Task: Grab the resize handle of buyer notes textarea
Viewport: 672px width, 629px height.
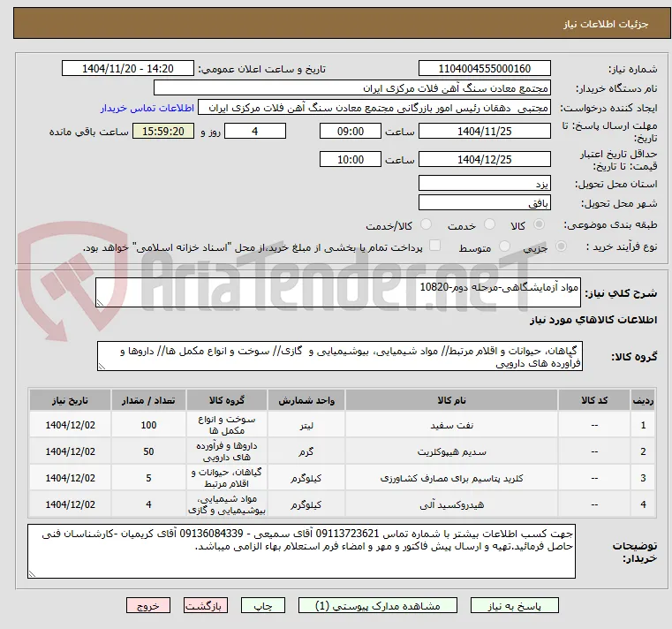Action: point(32,573)
